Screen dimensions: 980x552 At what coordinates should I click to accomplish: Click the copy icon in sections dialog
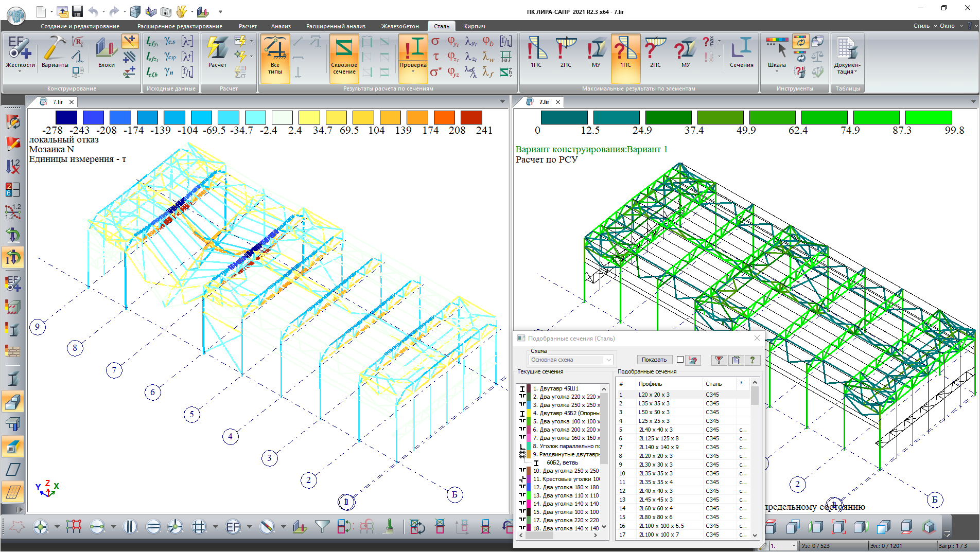point(736,360)
